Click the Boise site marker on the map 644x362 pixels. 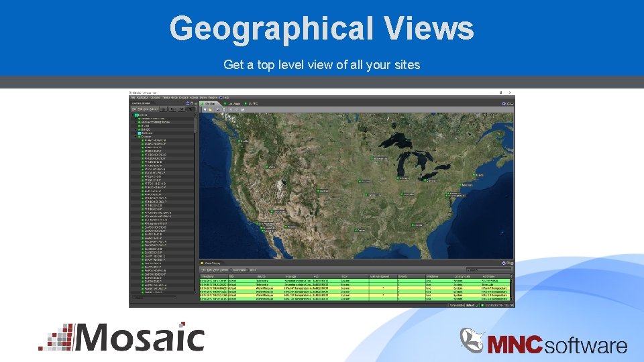267,167
